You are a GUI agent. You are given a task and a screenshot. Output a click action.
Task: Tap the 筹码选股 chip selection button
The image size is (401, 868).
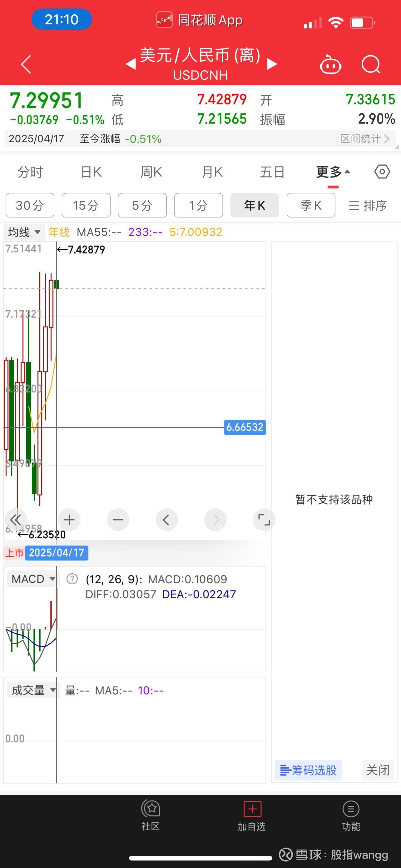coord(309,770)
